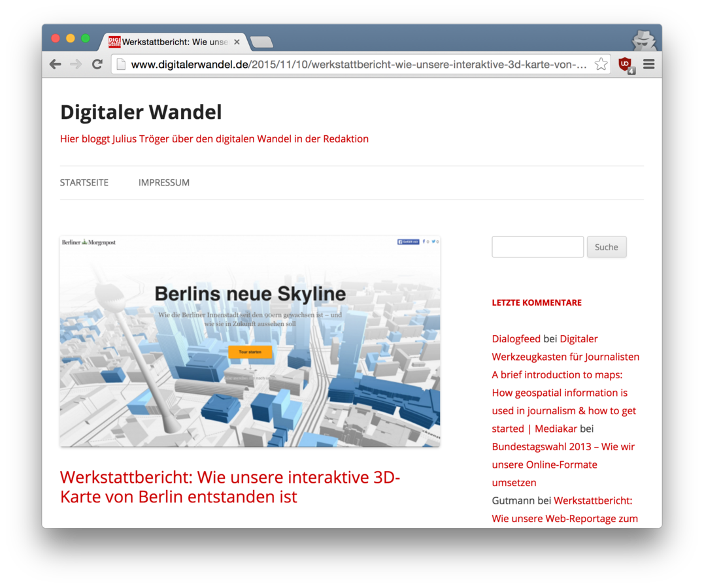Image resolution: width=704 pixels, height=588 pixels.
Task: Open the Startseite menu item
Action: [84, 183]
